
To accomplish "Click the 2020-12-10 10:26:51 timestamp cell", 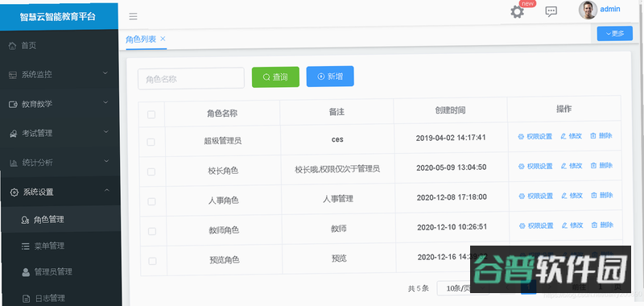I will (452, 227).
